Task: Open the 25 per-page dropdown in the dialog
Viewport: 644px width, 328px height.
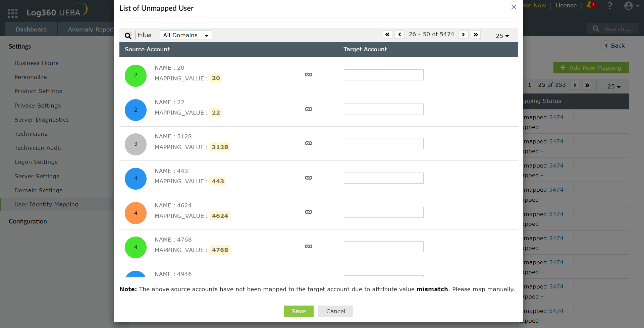Action: (x=501, y=36)
